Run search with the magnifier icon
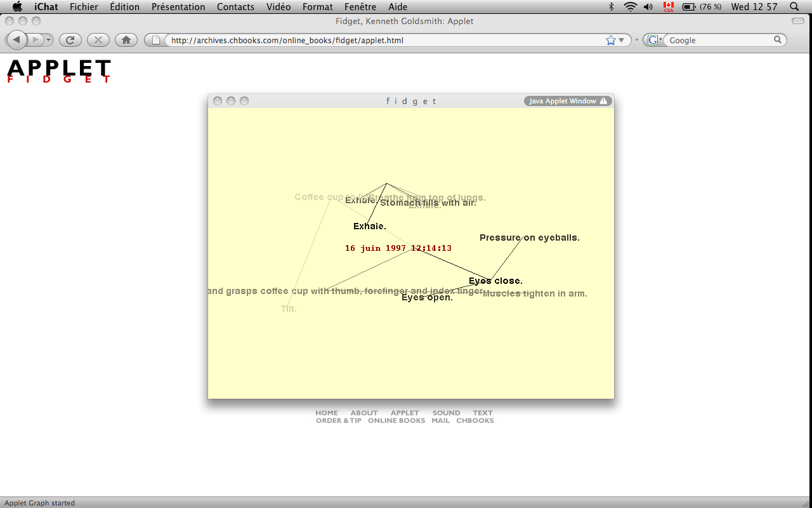This screenshot has width=812, height=508. click(x=778, y=40)
